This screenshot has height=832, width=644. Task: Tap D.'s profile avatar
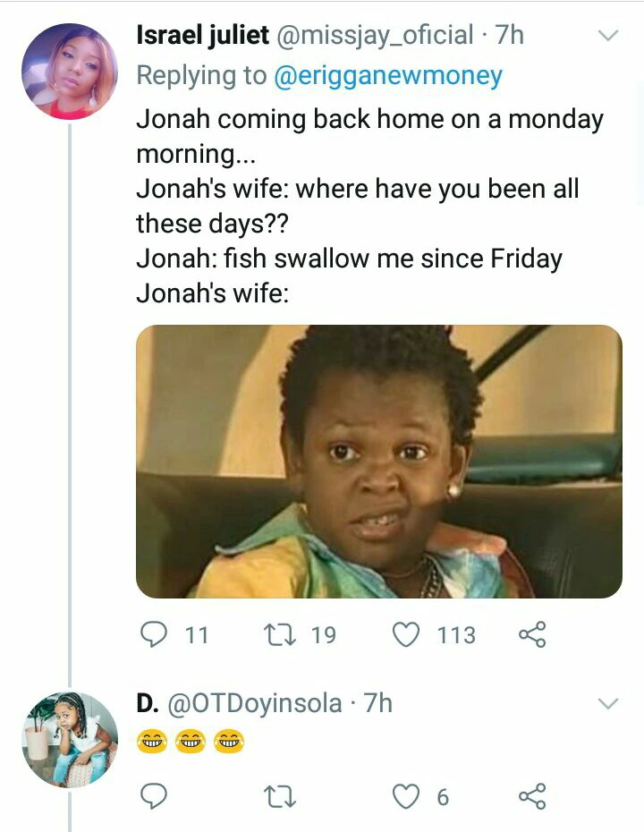(x=69, y=739)
